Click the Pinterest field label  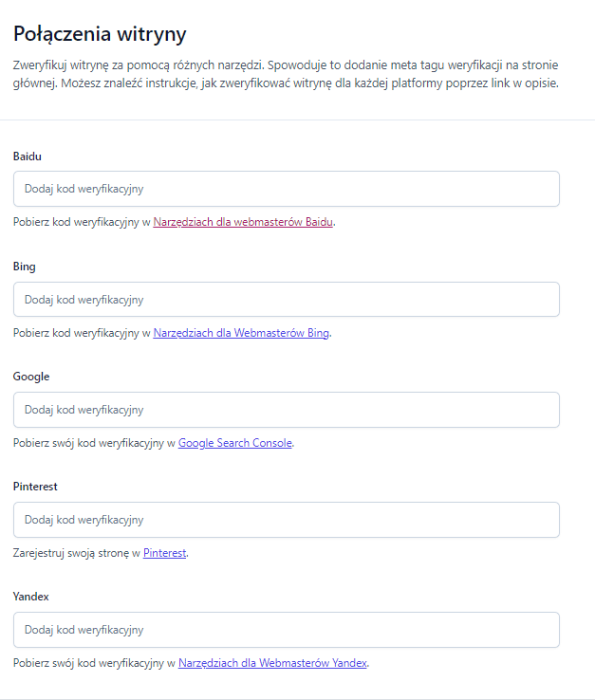click(x=35, y=487)
